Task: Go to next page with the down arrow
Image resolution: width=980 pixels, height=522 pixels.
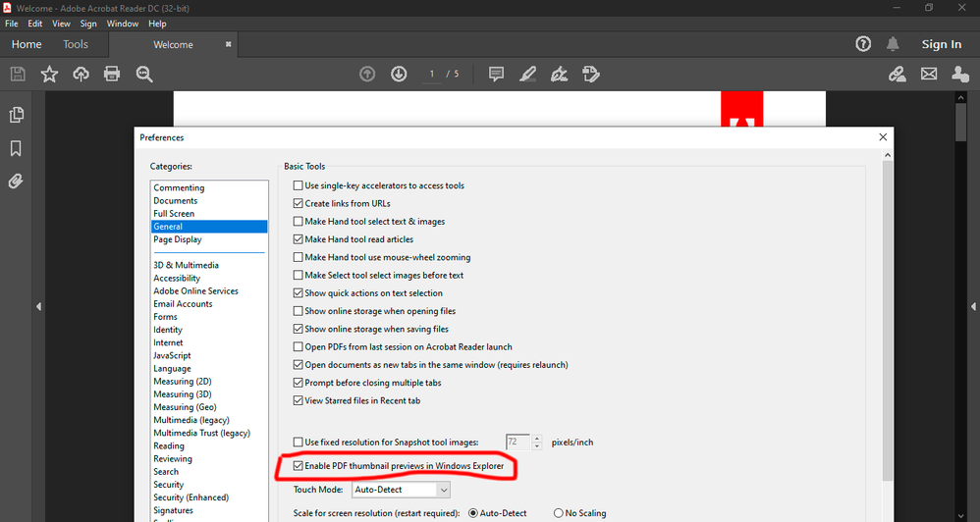Action: tap(399, 75)
